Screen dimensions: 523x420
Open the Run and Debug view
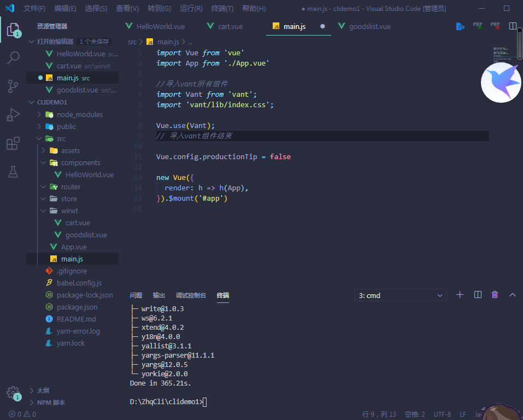tap(13, 115)
